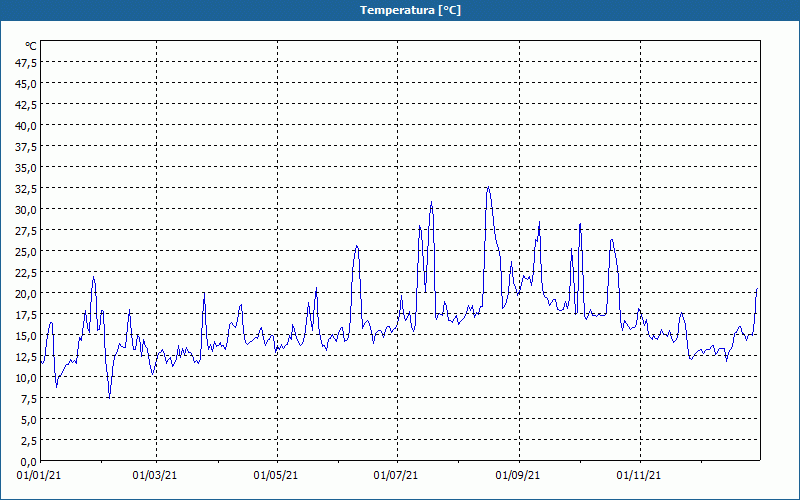This screenshot has height=500, width=800.
Task: Click the 2,5 y-axis value
Action: coord(29,441)
